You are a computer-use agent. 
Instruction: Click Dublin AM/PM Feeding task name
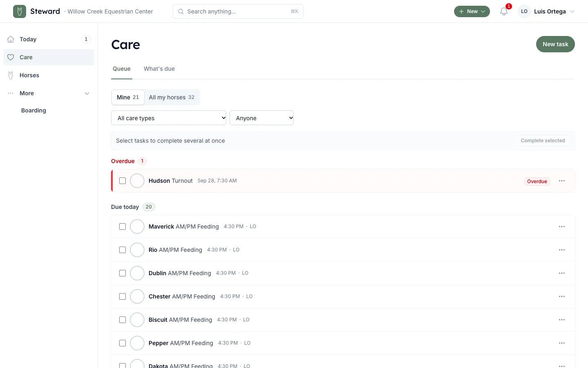(x=180, y=273)
